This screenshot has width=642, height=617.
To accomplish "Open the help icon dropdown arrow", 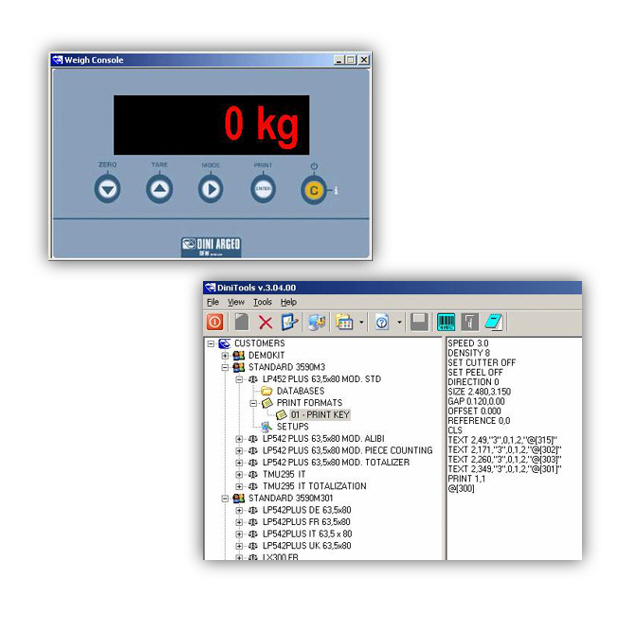I will pos(399,322).
